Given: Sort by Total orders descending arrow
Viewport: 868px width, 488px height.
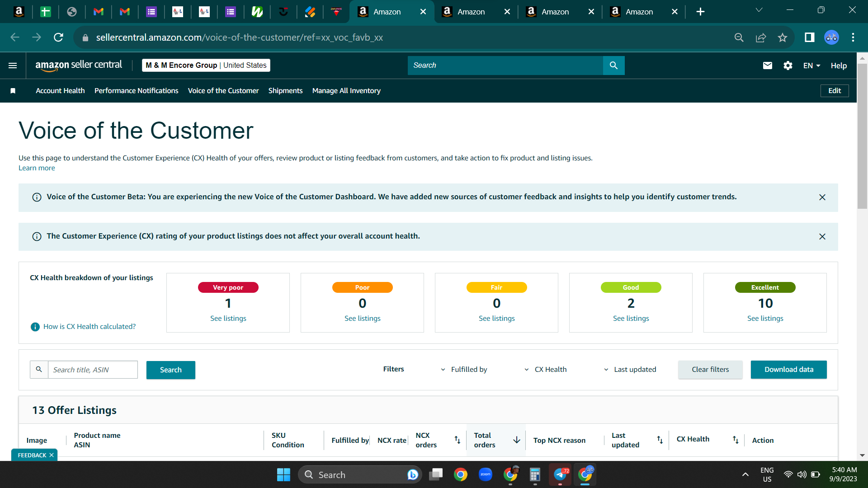Looking at the screenshot, I should (517, 440).
